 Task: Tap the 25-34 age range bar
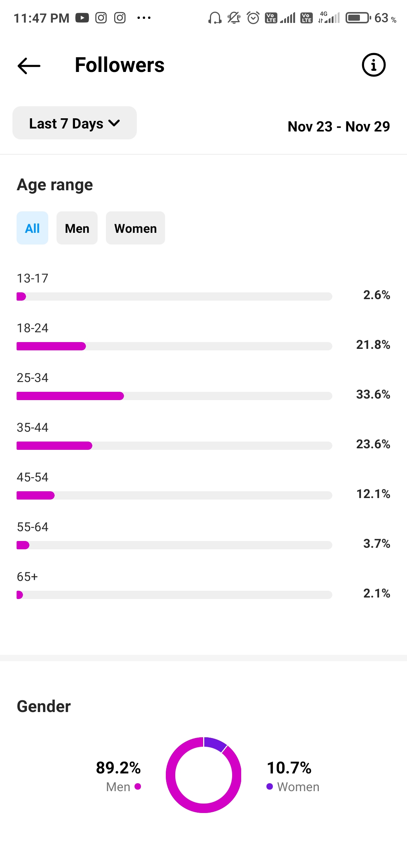[x=174, y=396]
